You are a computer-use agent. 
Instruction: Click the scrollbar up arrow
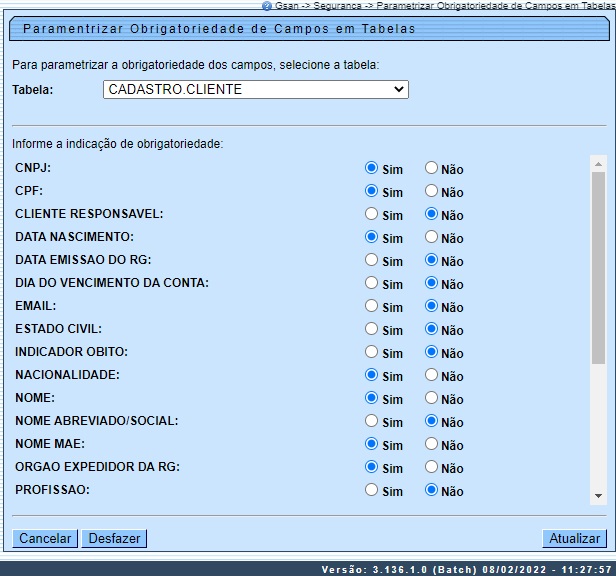[598, 163]
